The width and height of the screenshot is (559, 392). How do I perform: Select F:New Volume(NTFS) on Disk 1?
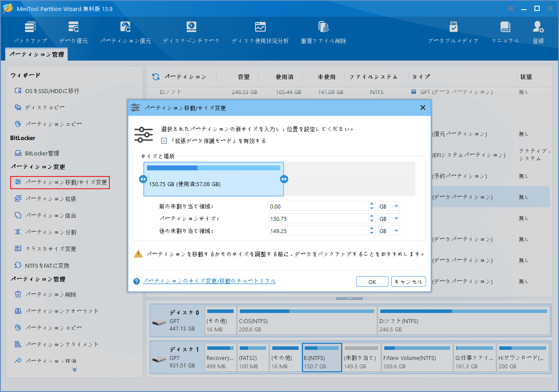click(x=417, y=358)
